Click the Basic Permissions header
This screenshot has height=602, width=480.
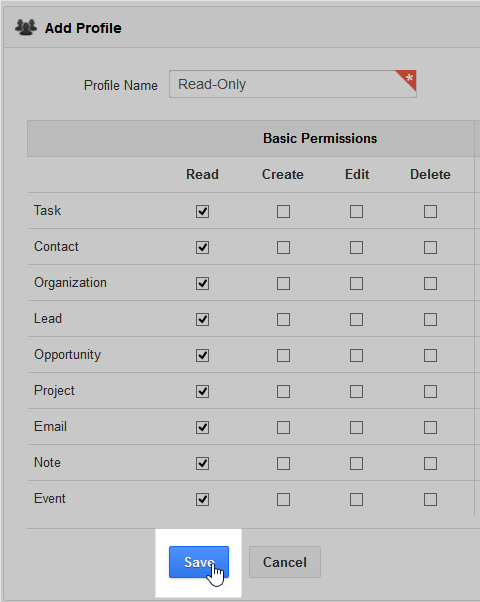click(x=320, y=138)
